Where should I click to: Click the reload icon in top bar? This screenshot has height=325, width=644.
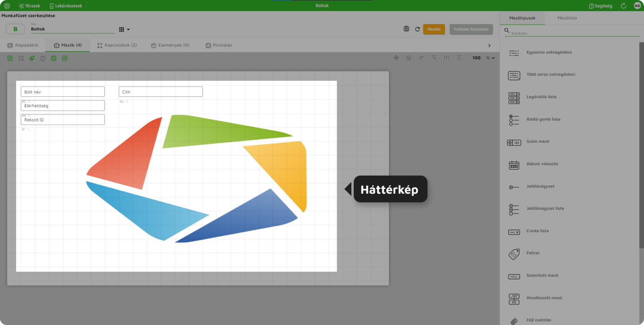(623, 6)
